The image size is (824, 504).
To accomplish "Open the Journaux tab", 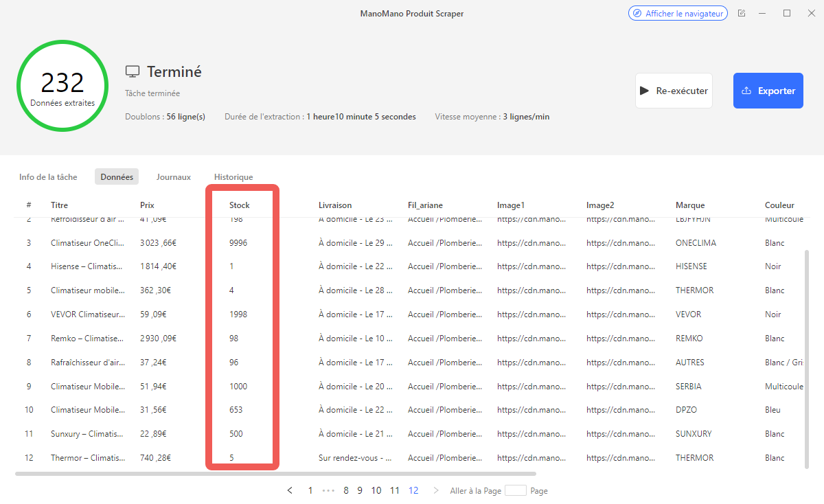I will click(173, 177).
